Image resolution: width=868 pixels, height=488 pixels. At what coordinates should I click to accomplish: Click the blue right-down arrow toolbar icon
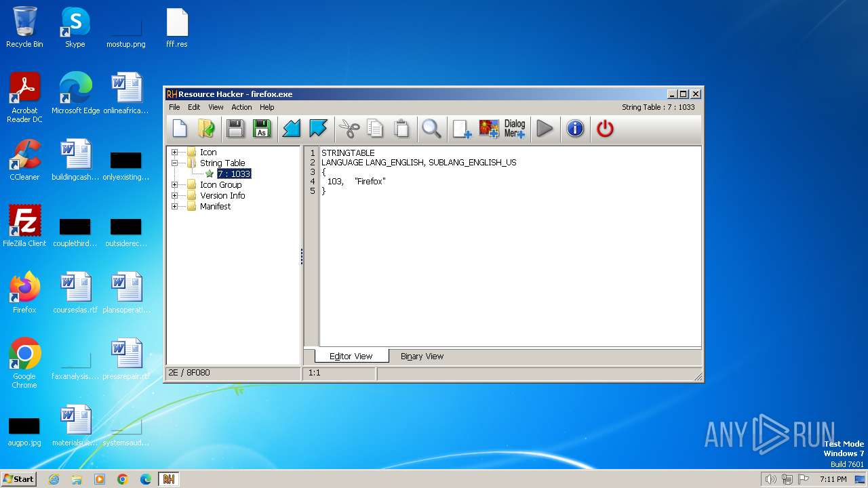pos(318,128)
